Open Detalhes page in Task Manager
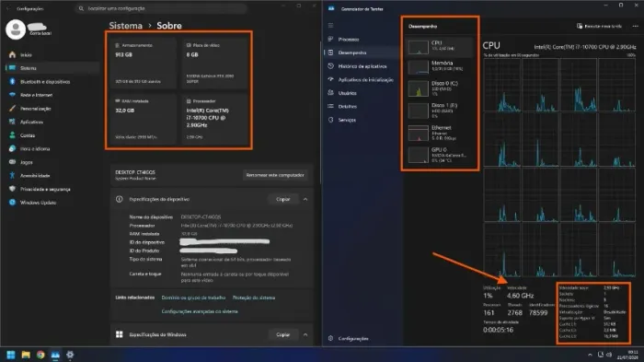Screen dimensions: 644x362 347,107
